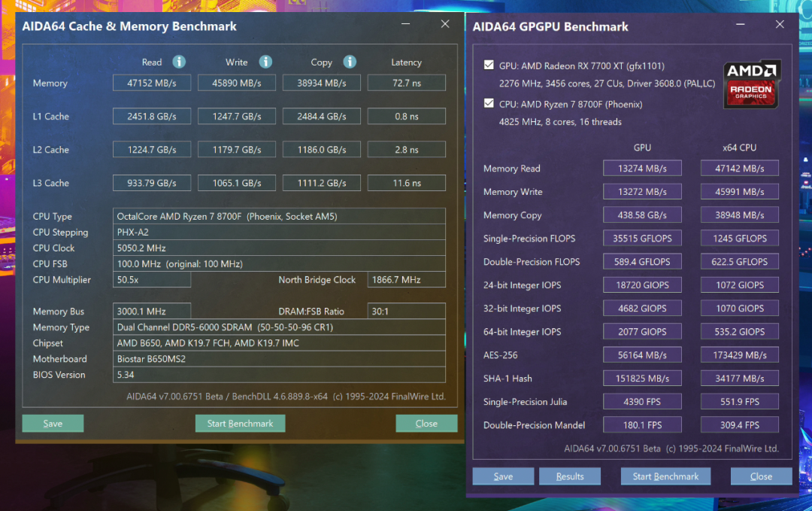
Task: Click the AMD Radeon Graphics logo
Action: click(752, 84)
